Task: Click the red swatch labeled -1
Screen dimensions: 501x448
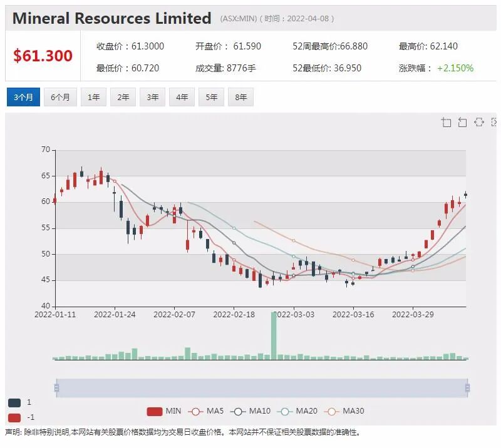Action: [x=14, y=417]
